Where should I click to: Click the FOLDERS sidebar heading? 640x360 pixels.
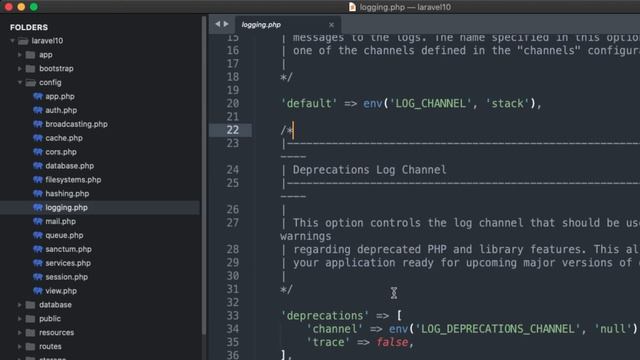(x=29, y=27)
